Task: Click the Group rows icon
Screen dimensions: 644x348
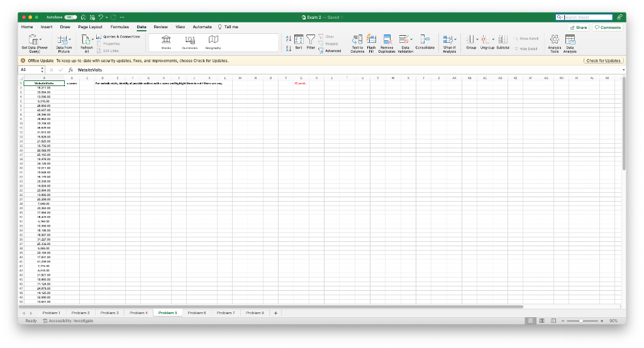Action: pyautogui.click(x=470, y=40)
